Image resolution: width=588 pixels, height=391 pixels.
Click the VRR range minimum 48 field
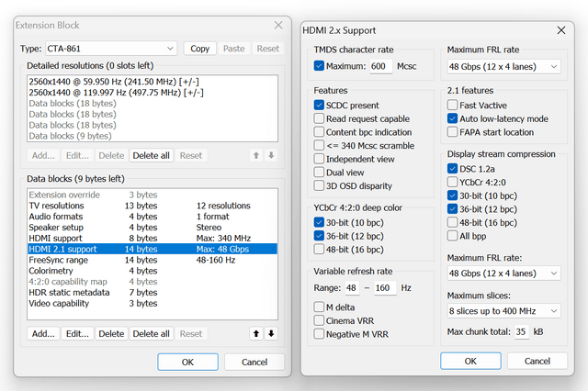coord(352,287)
